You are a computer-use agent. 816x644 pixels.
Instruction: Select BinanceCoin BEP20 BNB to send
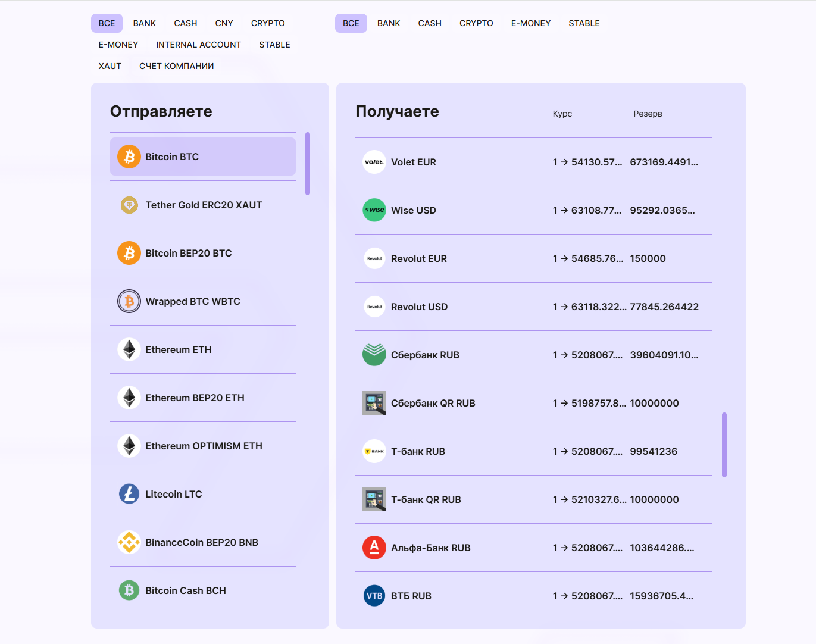click(x=203, y=542)
